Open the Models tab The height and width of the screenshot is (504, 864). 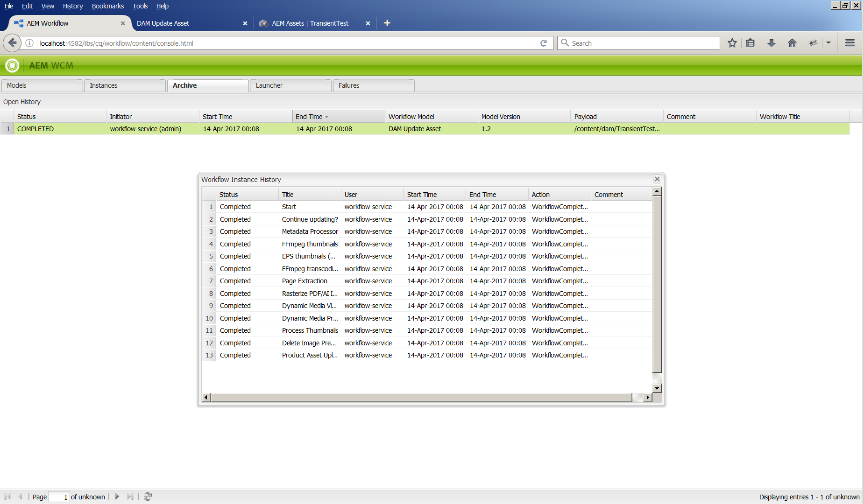42,85
